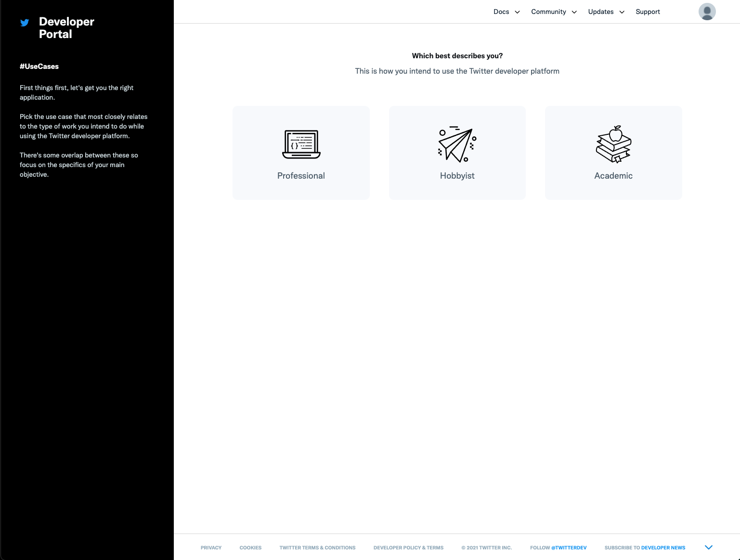Open the user profile avatar

coord(707,12)
